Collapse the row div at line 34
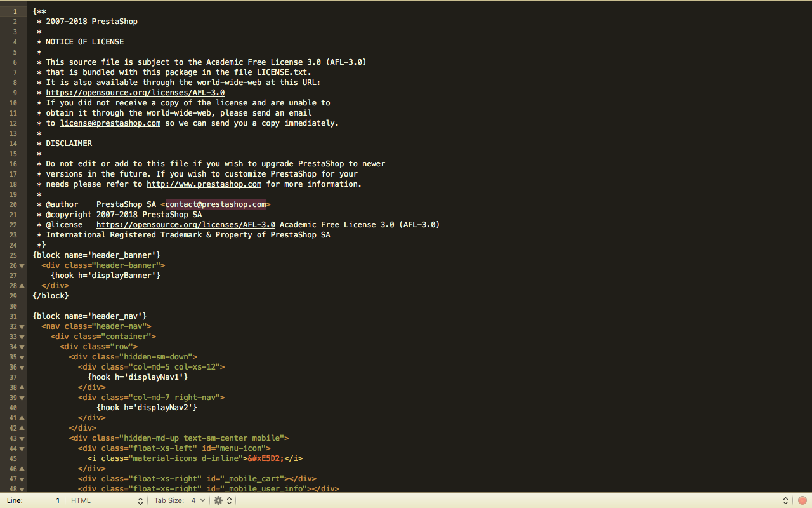Screen dimensions: 812x508 point(22,347)
